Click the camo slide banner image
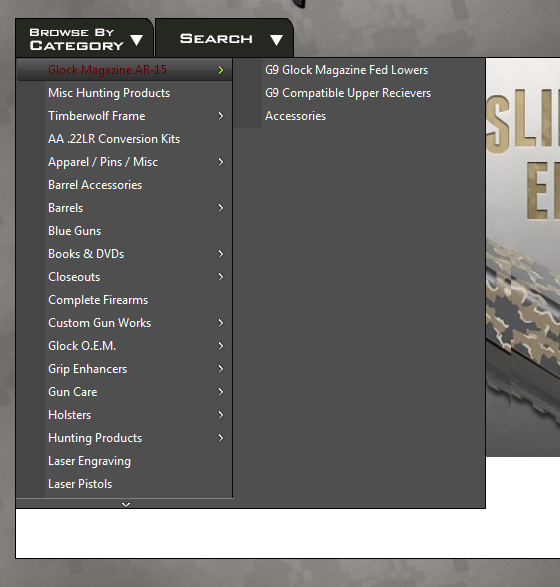Screen dimensions: 560x587 click(523, 257)
